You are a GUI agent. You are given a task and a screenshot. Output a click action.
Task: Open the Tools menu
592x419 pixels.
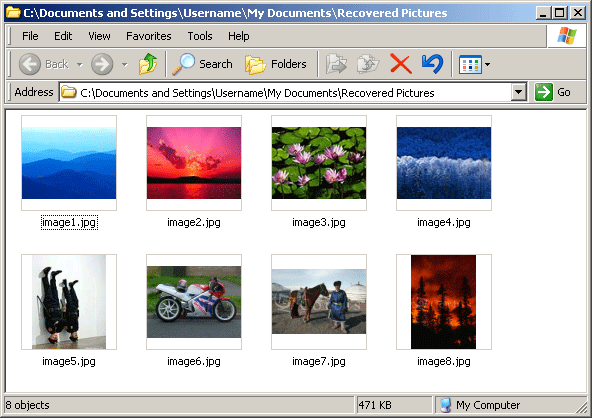(200, 36)
